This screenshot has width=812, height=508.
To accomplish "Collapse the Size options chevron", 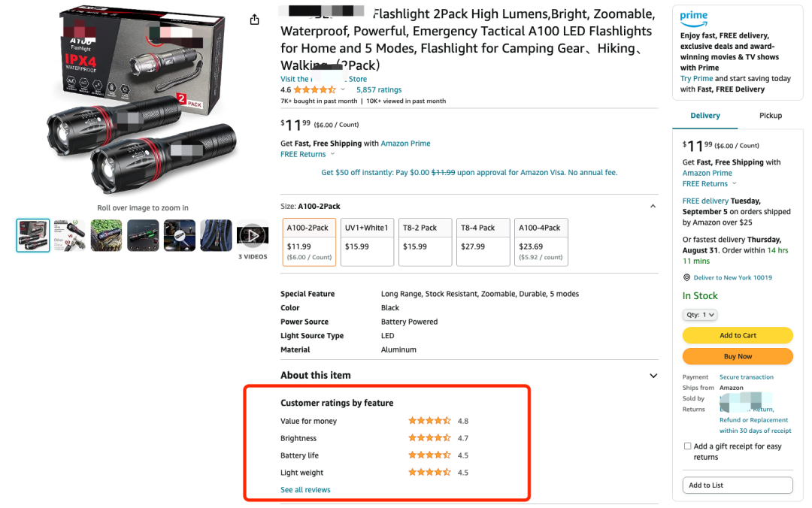I will [653, 206].
